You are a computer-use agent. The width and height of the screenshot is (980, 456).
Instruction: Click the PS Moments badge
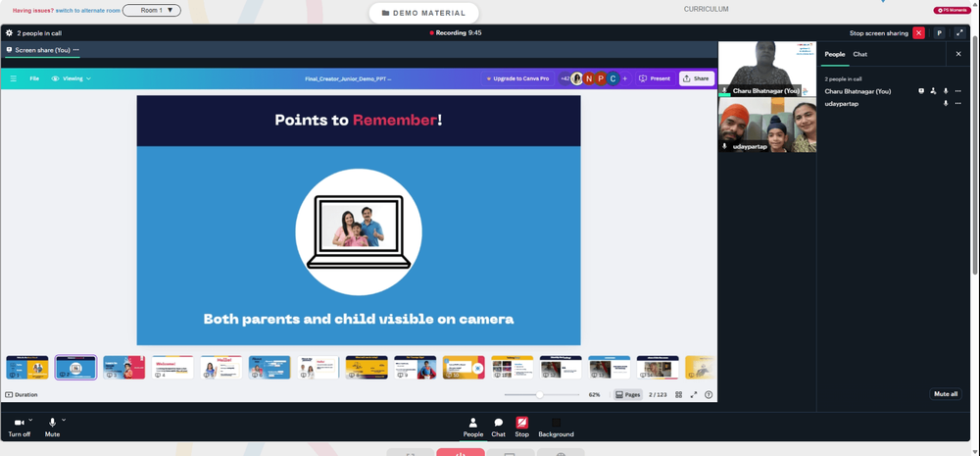[x=951, y=10]
